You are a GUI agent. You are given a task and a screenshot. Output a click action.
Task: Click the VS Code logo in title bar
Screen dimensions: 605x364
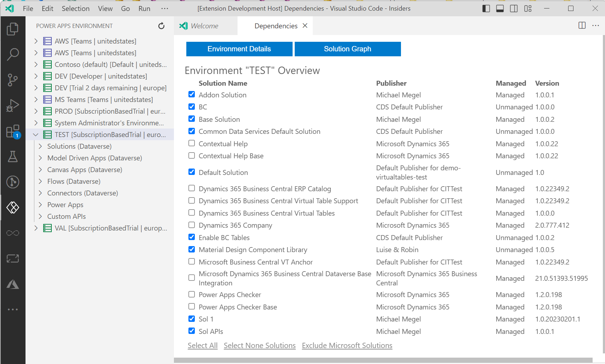point(10,8)
